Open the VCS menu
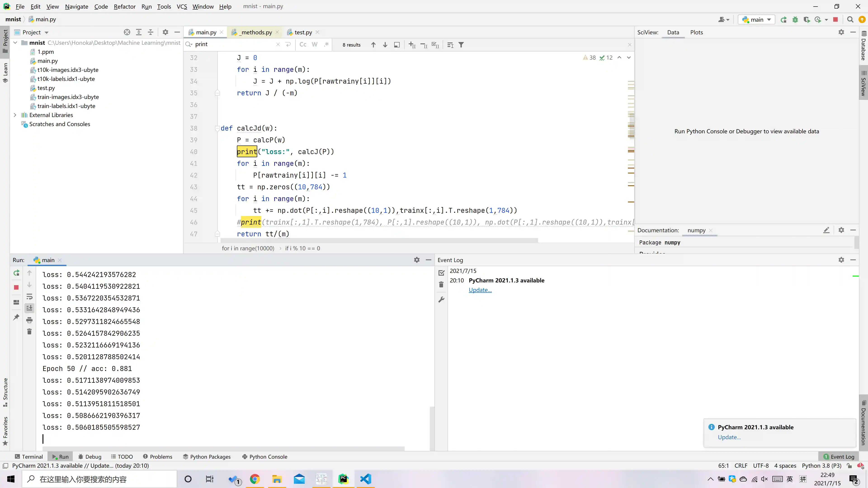 182,6
